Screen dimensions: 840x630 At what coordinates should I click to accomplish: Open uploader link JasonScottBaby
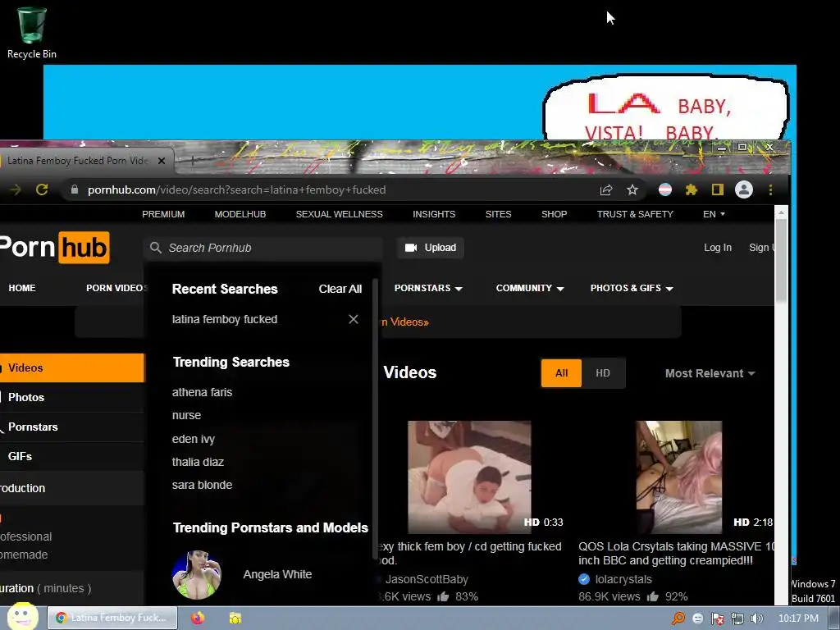427,579
